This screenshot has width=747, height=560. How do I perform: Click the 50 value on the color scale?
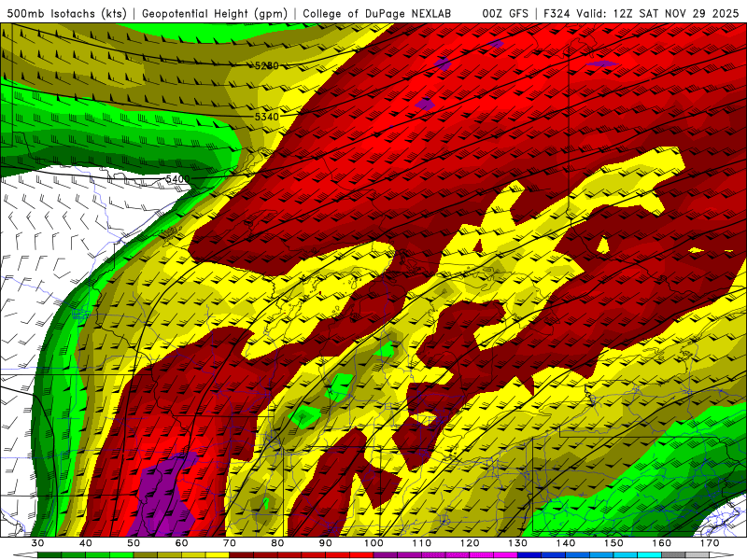click(x=134, y=543)
